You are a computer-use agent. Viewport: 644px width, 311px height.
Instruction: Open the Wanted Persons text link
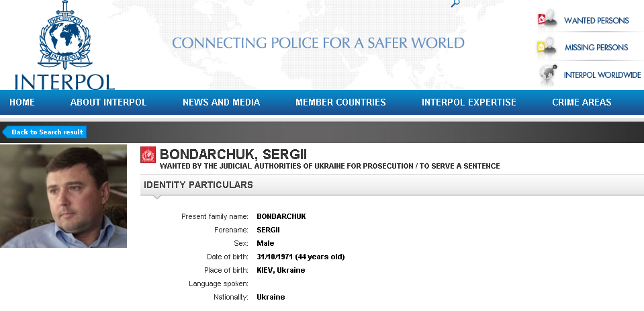[x=596, y=21]
